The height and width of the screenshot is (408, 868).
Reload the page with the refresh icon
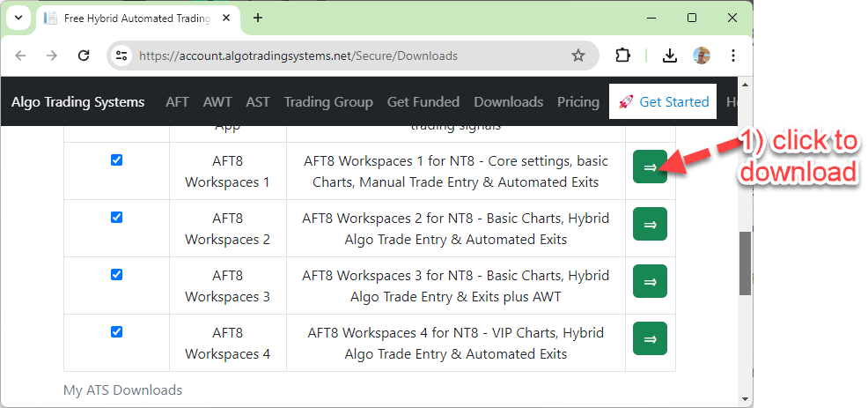pos(84,56)
